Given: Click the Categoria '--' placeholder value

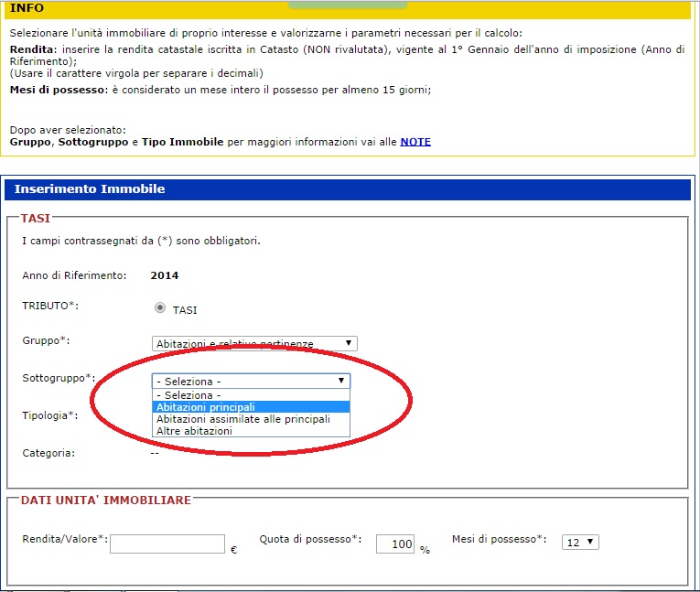Looking at the screenshot, I should 155,452.
